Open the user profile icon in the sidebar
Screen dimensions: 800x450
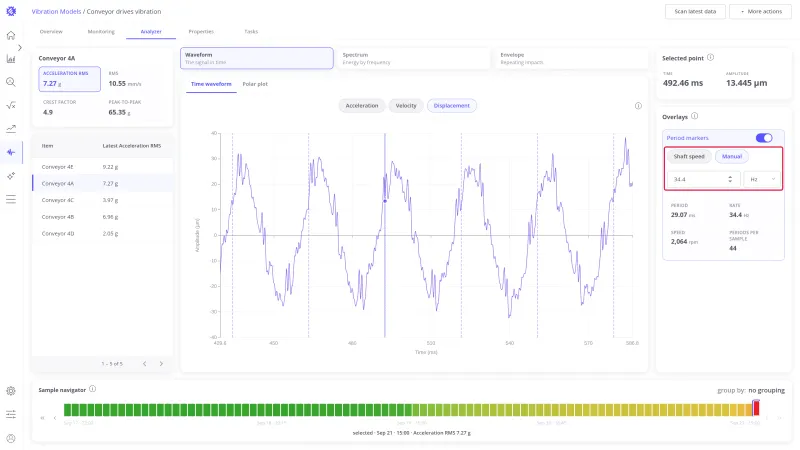[11, 438]
